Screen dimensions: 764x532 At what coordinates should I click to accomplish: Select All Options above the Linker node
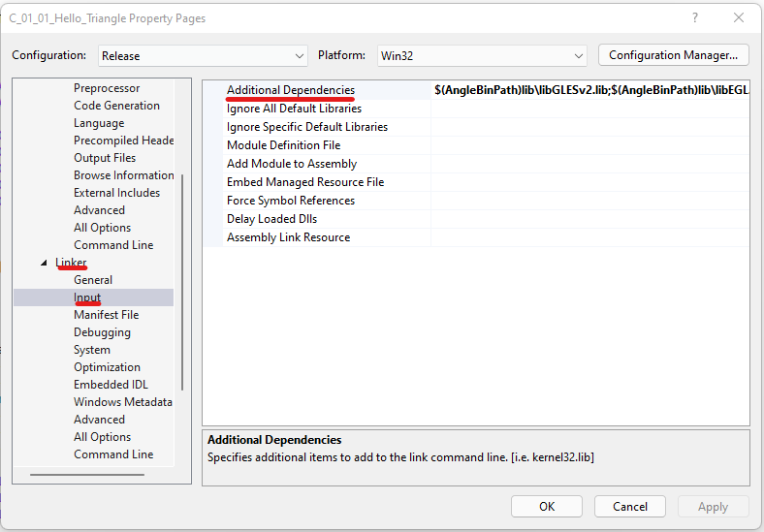point(103,228)
